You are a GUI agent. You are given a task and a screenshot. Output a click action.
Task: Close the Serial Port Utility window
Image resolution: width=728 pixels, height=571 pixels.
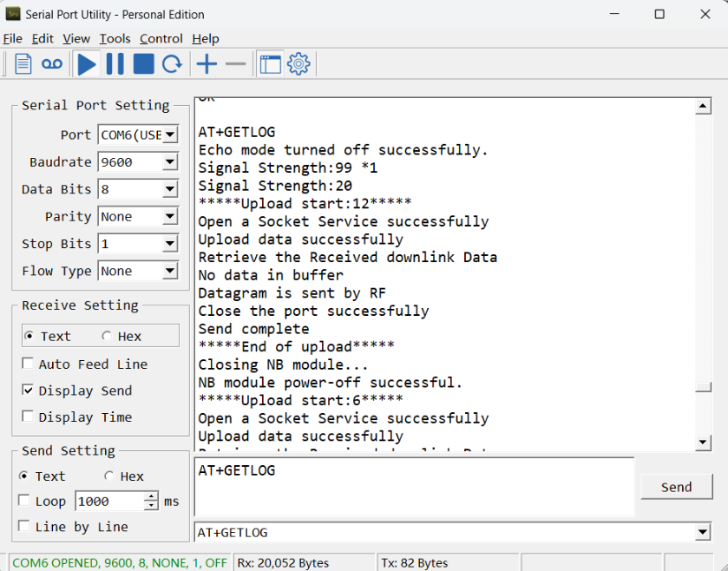(x=705, y=14)
